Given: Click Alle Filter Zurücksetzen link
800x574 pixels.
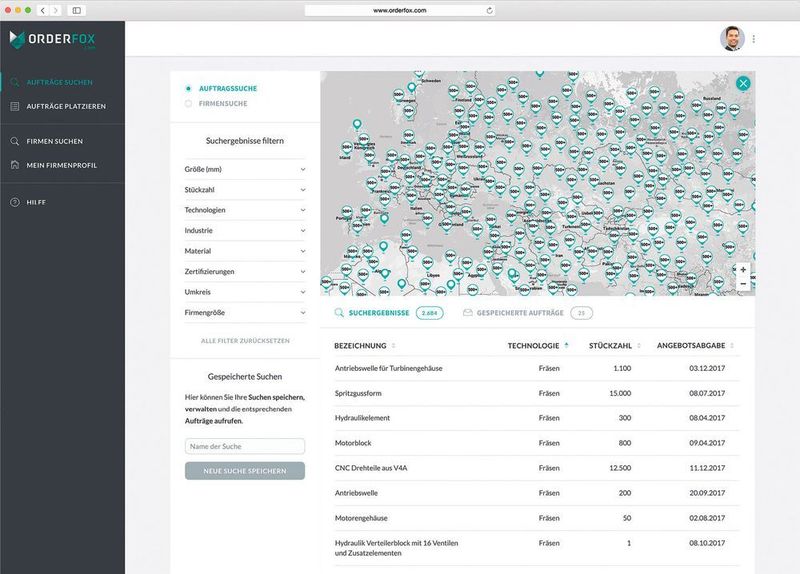Looking at the screenshot, I should pyautogui.click(x=245, y=341).
